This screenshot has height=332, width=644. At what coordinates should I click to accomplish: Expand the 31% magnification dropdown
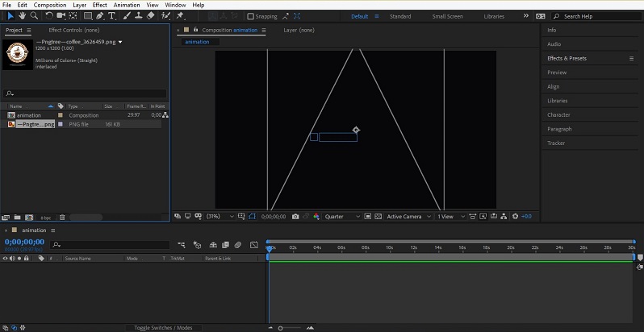point(220,217)
